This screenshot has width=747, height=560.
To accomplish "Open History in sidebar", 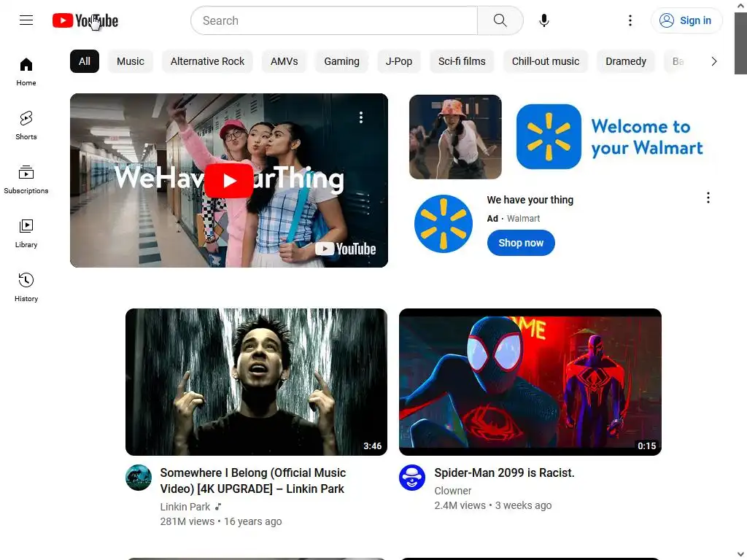I will (x=26, y=287).
